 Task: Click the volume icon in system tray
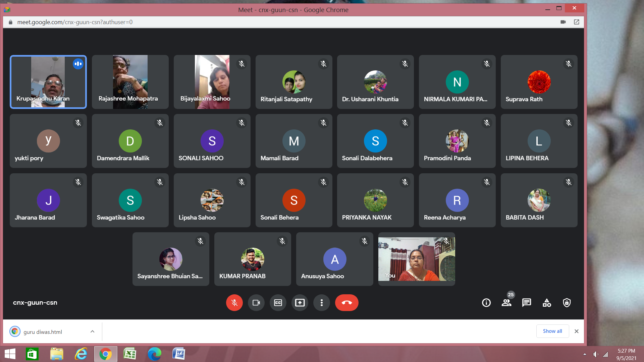tap(596, 354)
